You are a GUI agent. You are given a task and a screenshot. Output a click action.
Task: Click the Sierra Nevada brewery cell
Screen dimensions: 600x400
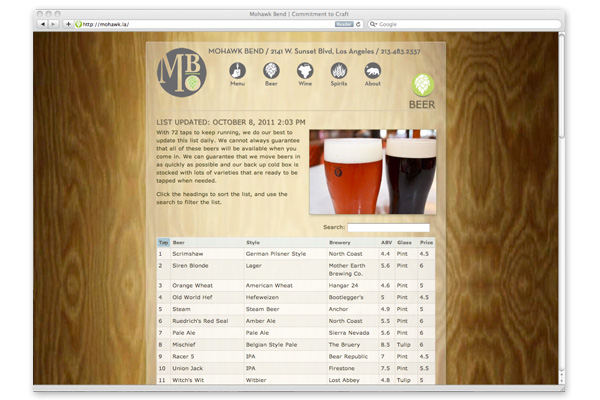coord(349,333)
